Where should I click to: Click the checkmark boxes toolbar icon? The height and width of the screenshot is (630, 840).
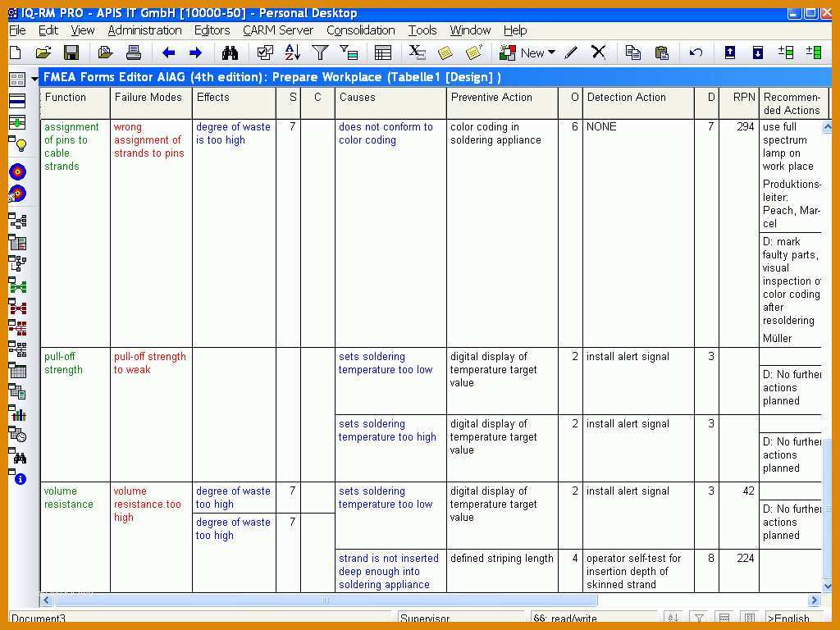pyautogui.click(x=265, y=52)
